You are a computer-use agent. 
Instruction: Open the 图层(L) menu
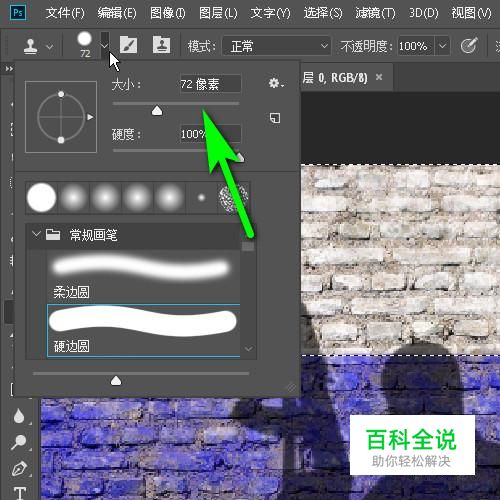[x=218, y=13]
